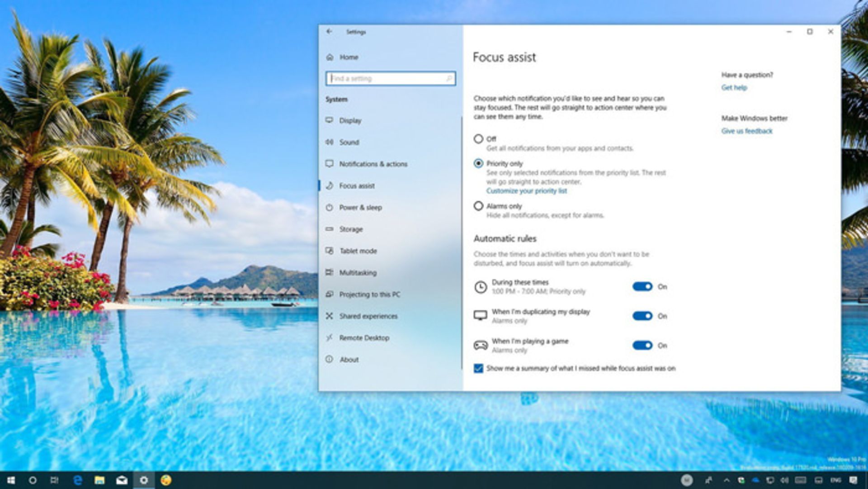
Task: Click the back arrow in Settings
Action: pyautogui.click(x=329, y=32)
